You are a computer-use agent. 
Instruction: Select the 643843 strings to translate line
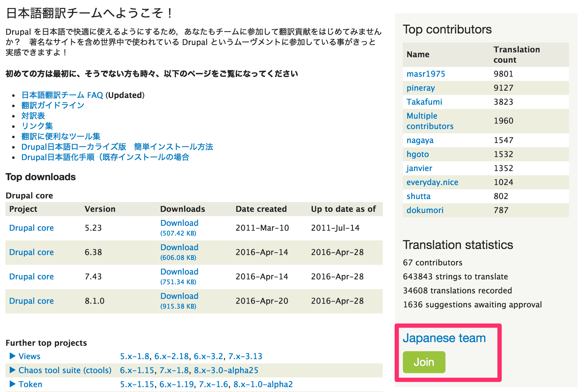456,276
